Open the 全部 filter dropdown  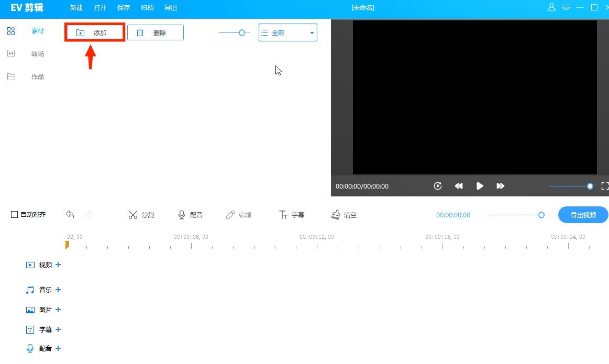pos(288,32)
